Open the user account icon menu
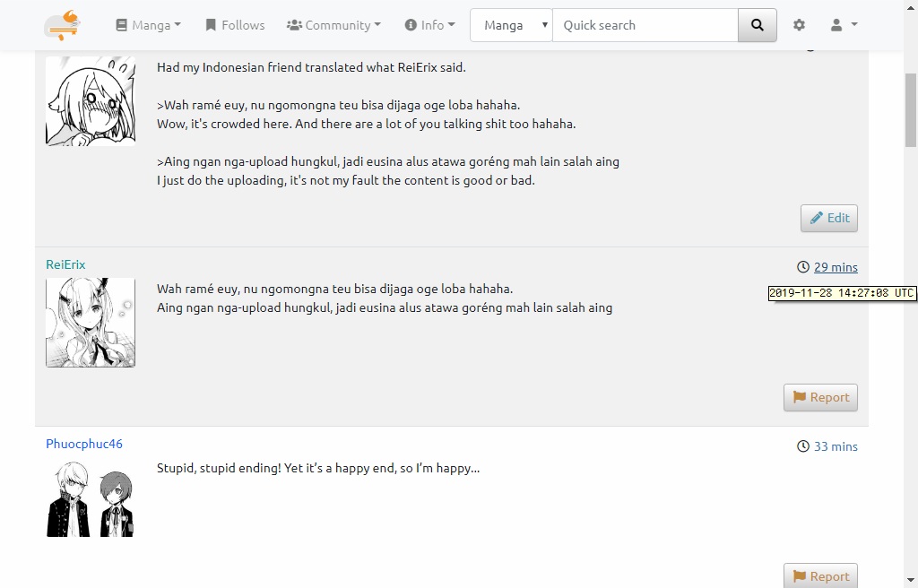The width and height of the screenshot is (918, 588). click(843, 25)
